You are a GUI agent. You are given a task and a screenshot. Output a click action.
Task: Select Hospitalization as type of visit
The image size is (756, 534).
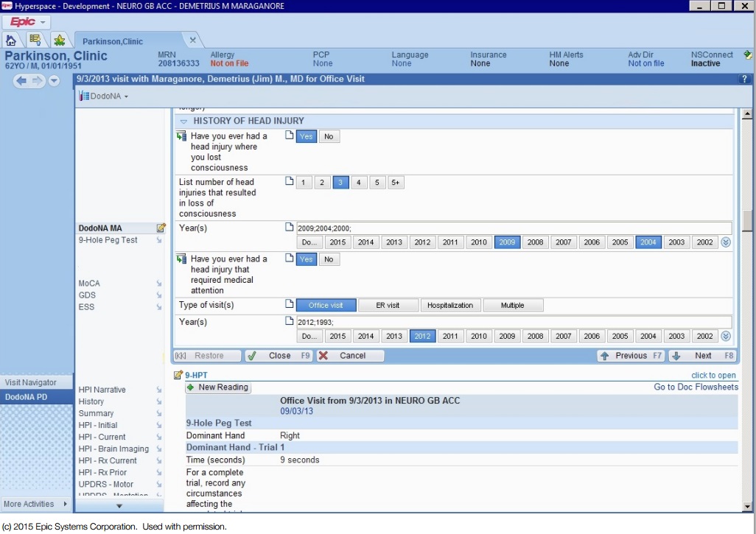[x=450, y=305]
